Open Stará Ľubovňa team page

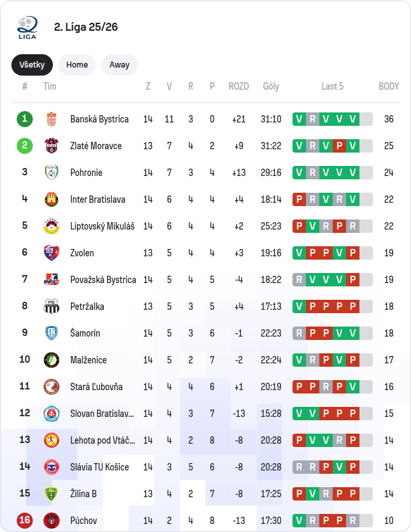coord(96,387)
